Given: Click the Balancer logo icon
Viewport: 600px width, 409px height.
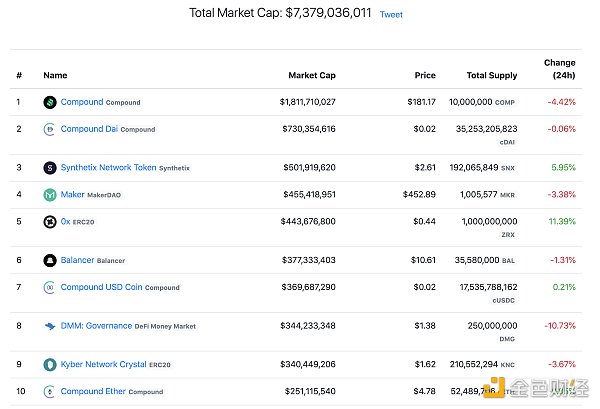Looking at the screenshot, I should point(50,260).
